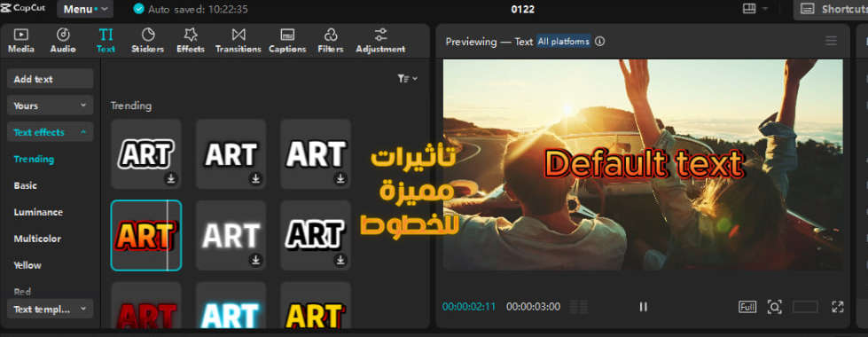Click the total duration 00:00:03:00
868x337 pixels.
pos(533,307)
